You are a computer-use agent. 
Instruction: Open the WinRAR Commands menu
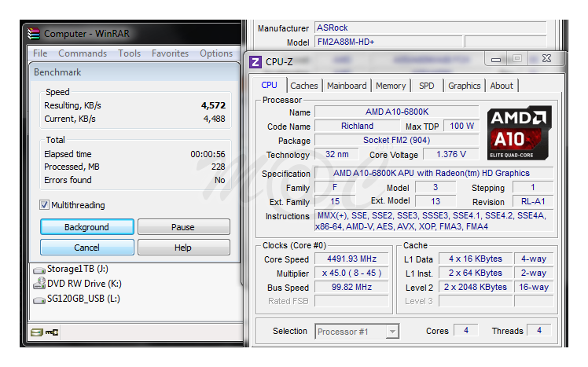pyautogui.click(x=83, y=53)
